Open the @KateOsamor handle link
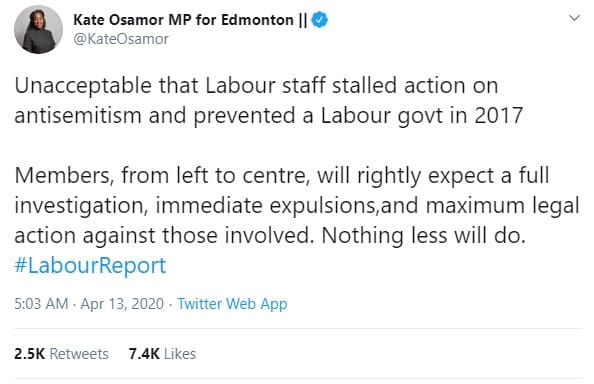 121,39
